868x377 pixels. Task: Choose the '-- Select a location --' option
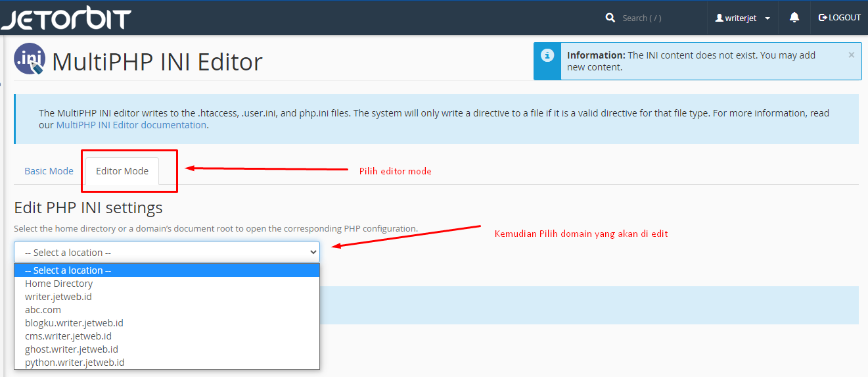(x=167, y=270)
